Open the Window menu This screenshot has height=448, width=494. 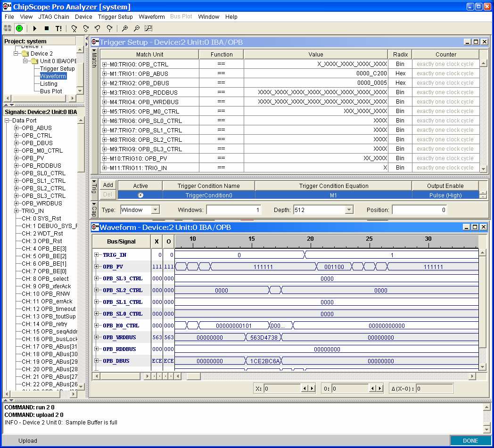pyautogui.click(x=208, y=16)
